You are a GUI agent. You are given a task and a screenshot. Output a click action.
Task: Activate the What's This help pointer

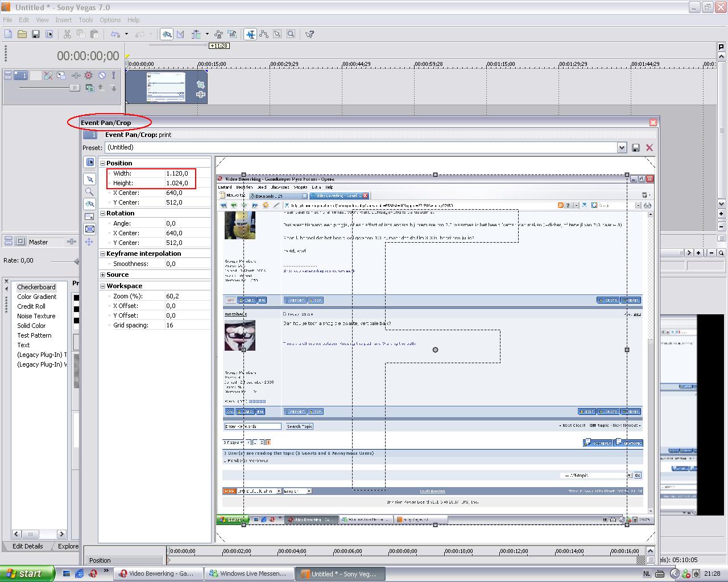(309, 34)
